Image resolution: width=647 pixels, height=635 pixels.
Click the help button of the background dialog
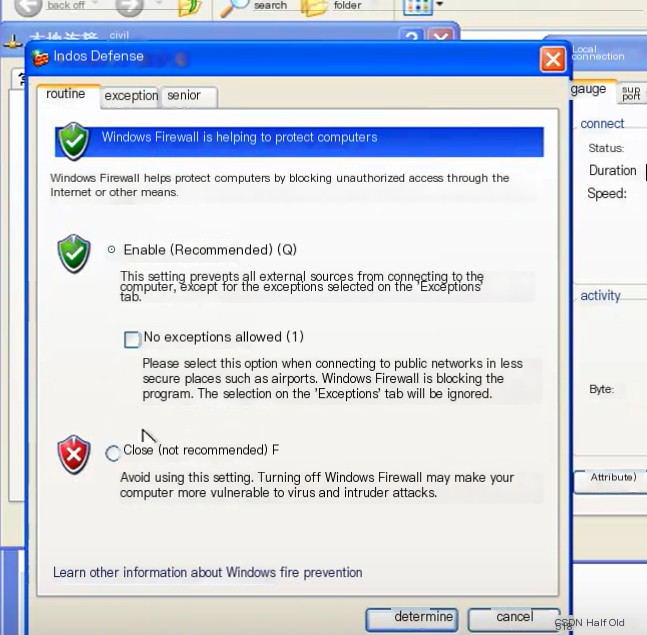pyautogui.click(x=411, y=37)
